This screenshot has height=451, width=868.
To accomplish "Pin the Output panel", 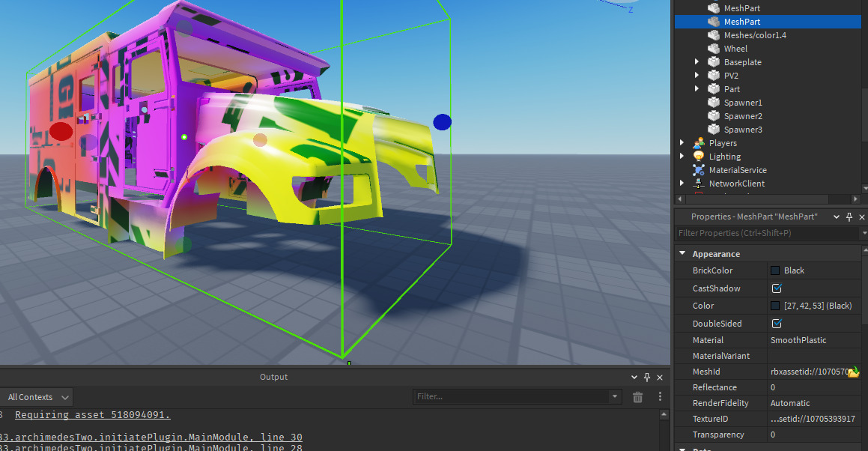I will (647, 378).
